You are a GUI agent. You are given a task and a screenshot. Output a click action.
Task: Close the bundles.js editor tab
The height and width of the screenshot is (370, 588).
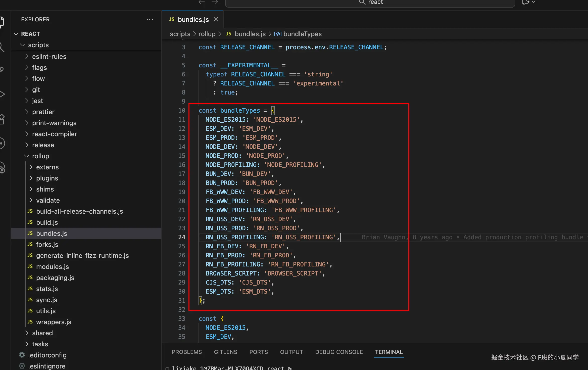(216, 19)
